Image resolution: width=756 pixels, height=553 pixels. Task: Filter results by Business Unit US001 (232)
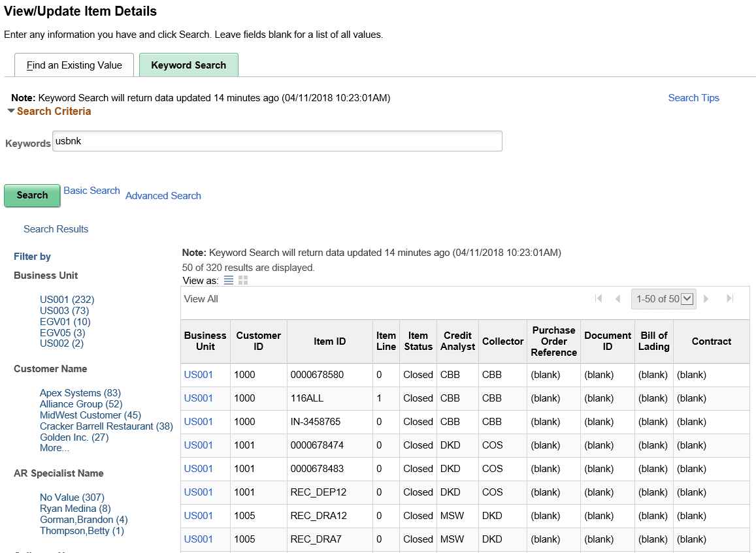click(67, 299)
